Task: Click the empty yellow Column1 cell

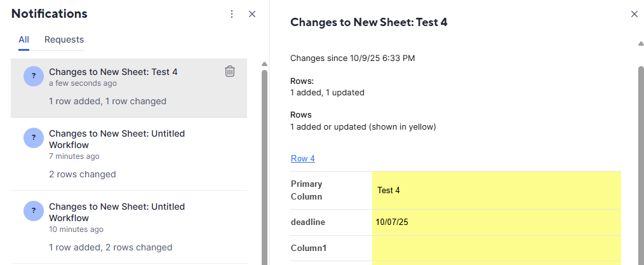Action: click(x=496, y=248)
